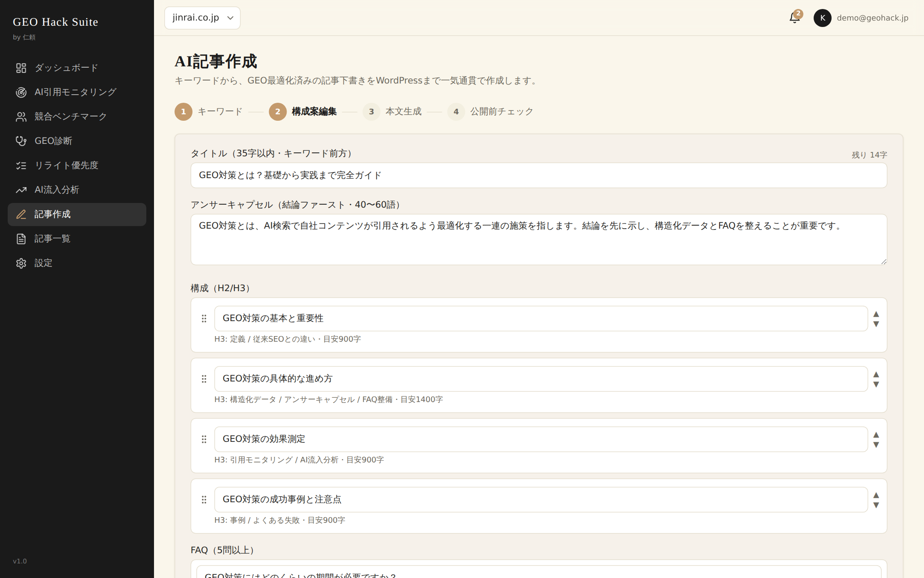This screenshot has width=924, height=578.
Task: Click into the アンサーカプセル textarea
Action: pos(539,240)
